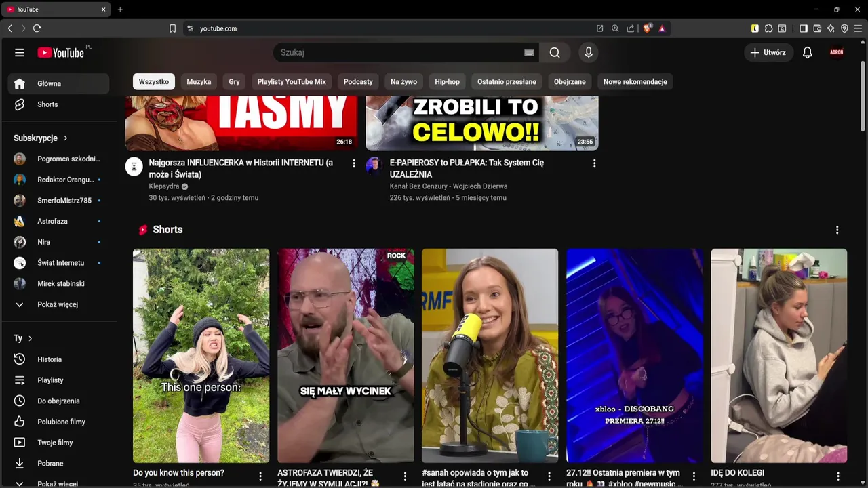
Task: Select Ostatnio przesłane chip
Action: tap(507, 81)
